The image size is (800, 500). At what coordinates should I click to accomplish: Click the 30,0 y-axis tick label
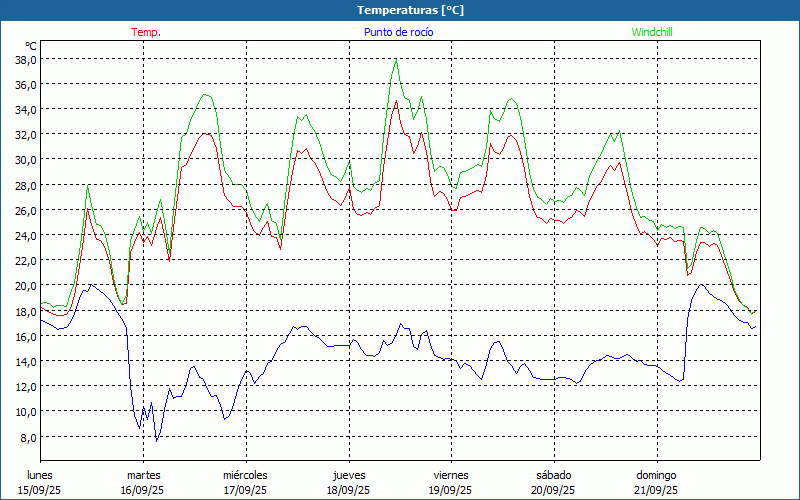[26, 160]
